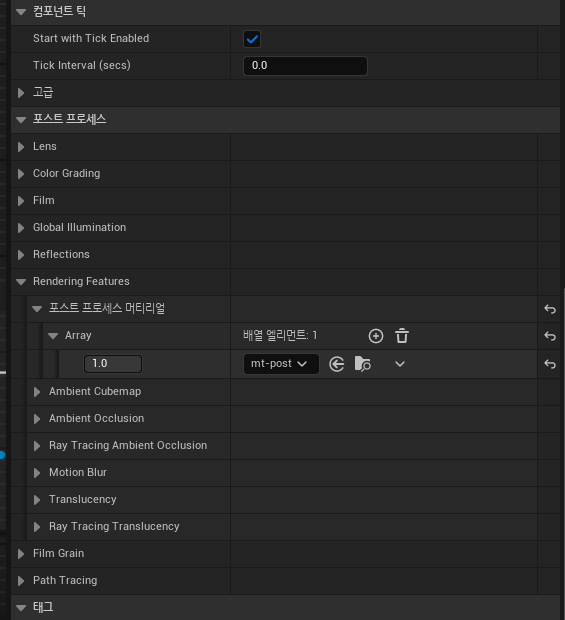This screenshot has height=620, width=565.
Task: Collapse the Array row
Action: [53, 336]
